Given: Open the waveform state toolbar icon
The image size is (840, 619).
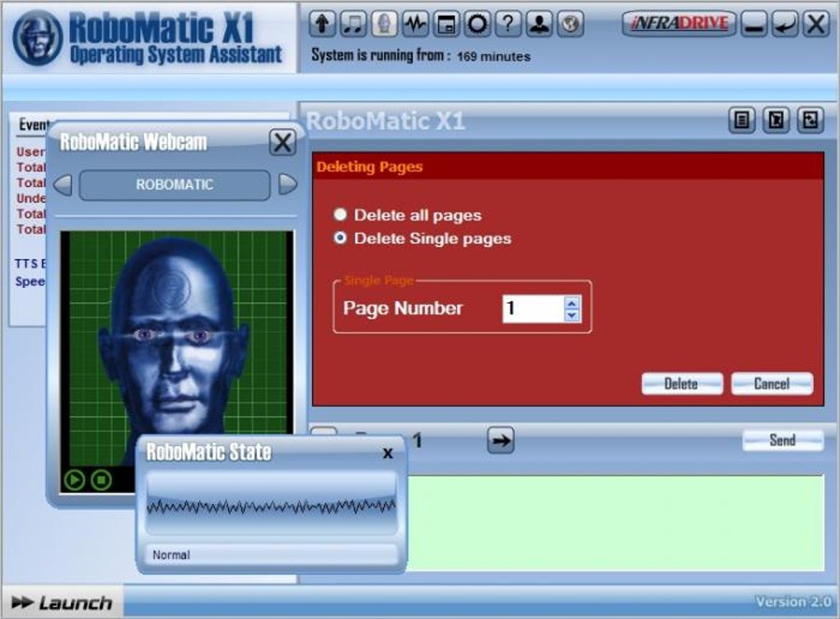Looking at the screenshot, I should point(415,24).
